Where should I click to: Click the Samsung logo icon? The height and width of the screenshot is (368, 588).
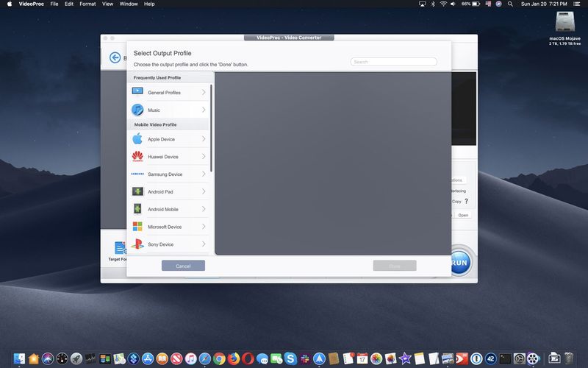137,174
